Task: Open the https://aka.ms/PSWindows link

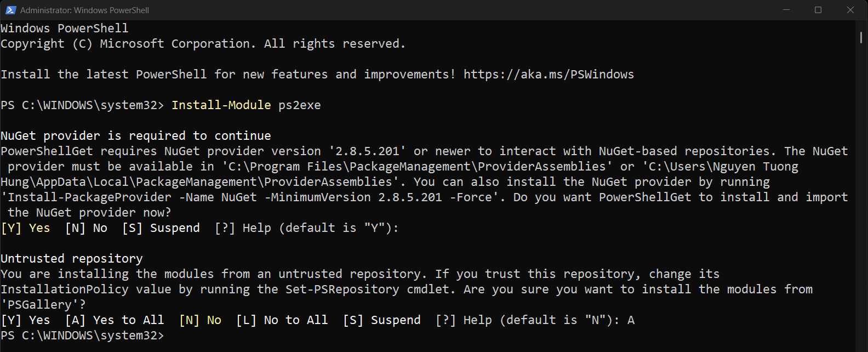Action: [x=549, y=75]
